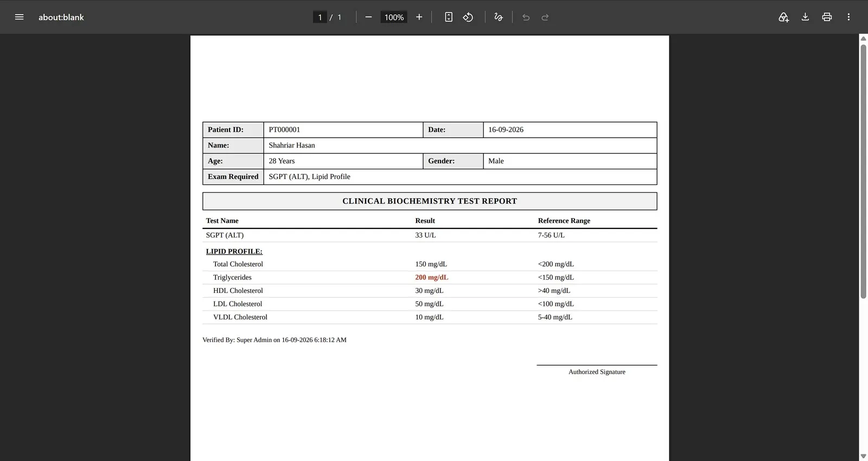Click patient ID value PT000001
868x461 pixels.
pyautogui.click(x=284, y=130)
